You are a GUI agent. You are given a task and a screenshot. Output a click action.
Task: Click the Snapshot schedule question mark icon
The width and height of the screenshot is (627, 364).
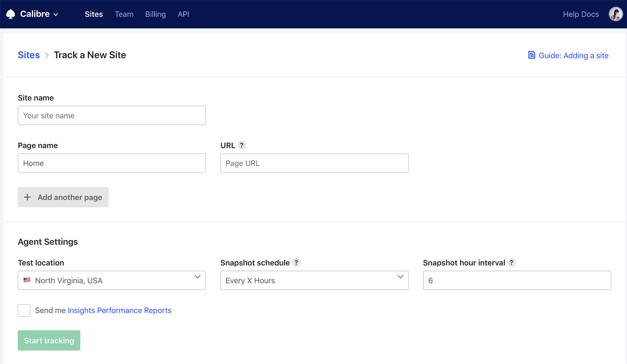click(x=296, y=262)
